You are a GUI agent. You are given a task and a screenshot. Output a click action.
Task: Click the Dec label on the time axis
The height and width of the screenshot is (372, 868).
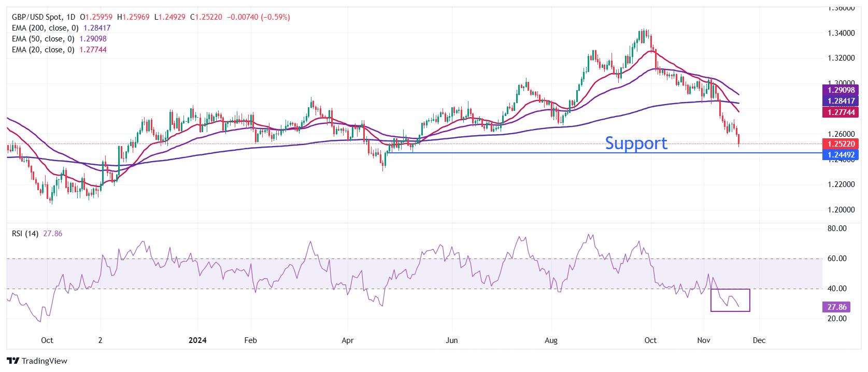[759, 340]
